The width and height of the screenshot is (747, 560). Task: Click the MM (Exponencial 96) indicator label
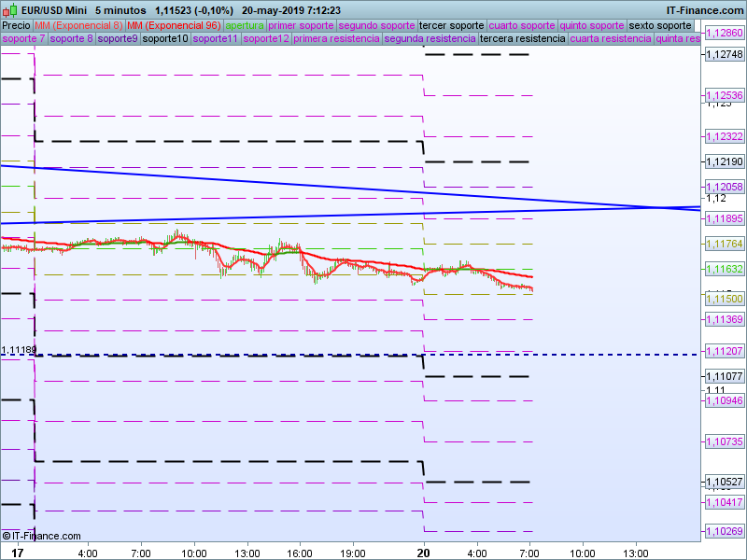174,25
